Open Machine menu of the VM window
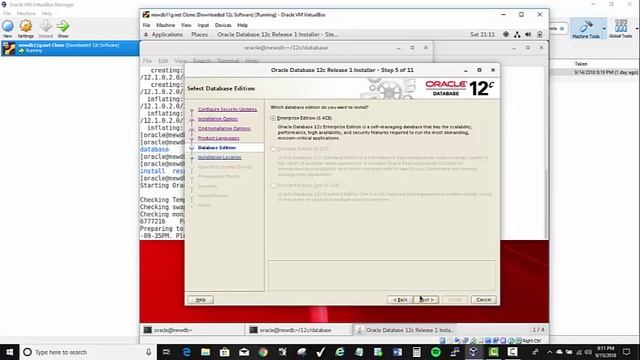640x360 pixels. [x=165, y=25]
